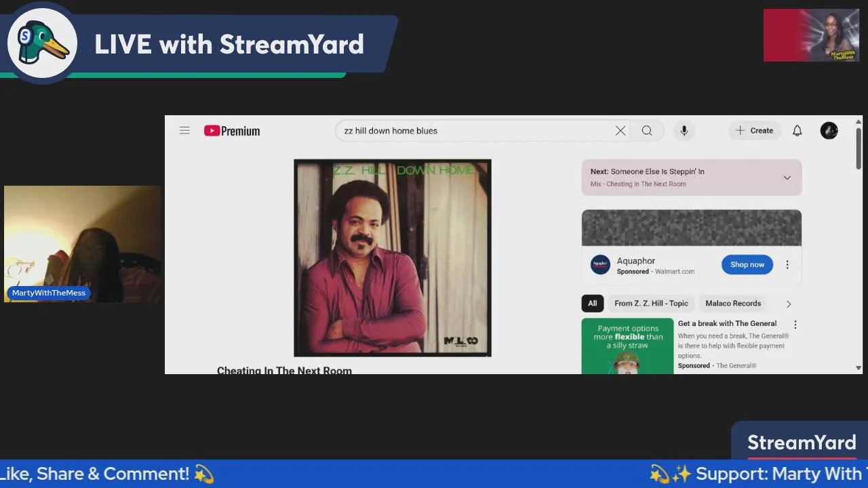Select the Malaco Records chip

(733, 304)
